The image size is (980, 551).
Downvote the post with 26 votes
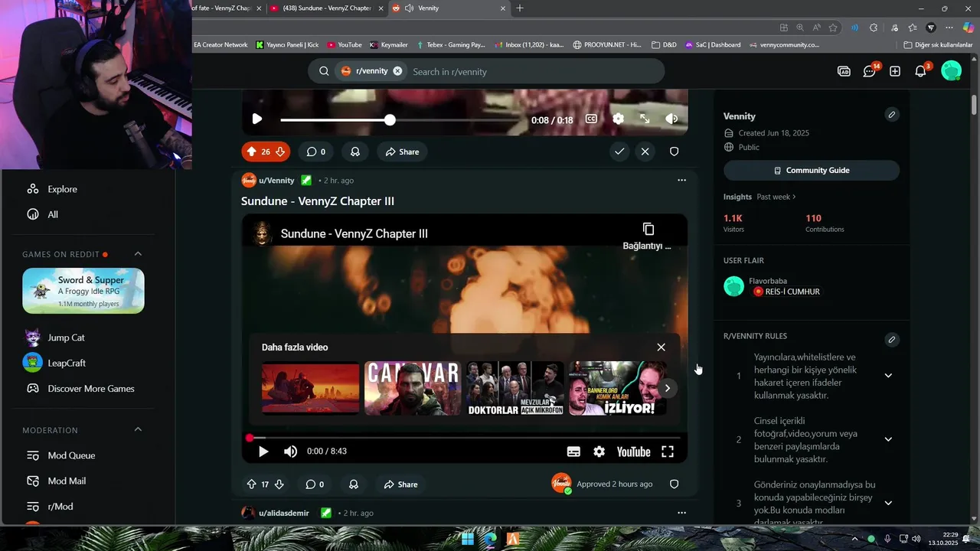280,152
